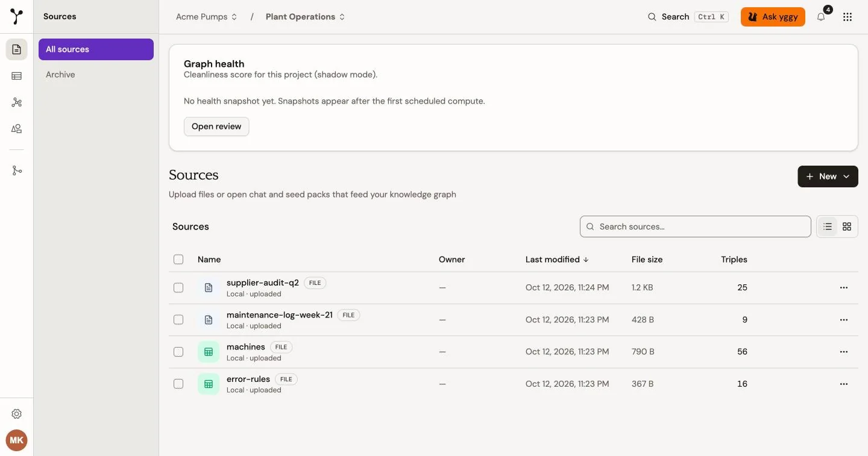Check the supplier-audit-q2 row checkbox

[x=178, y=288]
